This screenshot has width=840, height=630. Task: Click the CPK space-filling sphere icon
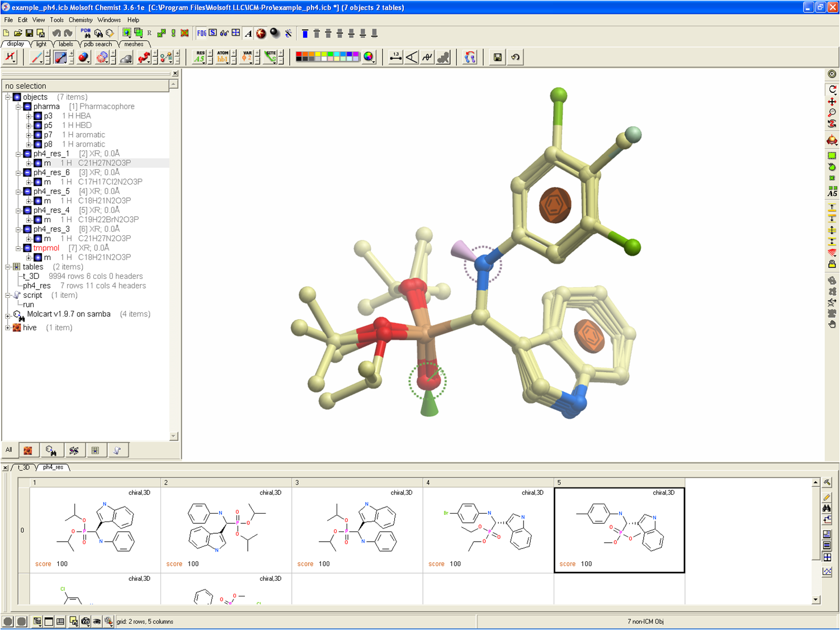coord(83,57)
